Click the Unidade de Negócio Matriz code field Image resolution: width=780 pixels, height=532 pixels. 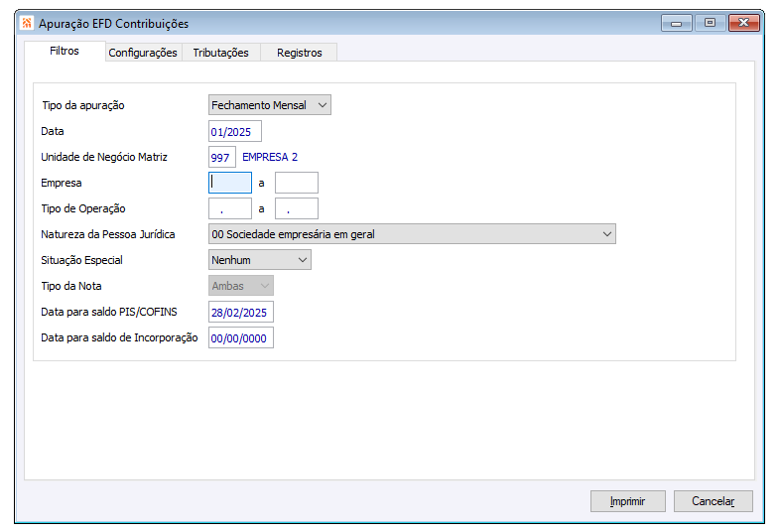pos(222,157)
